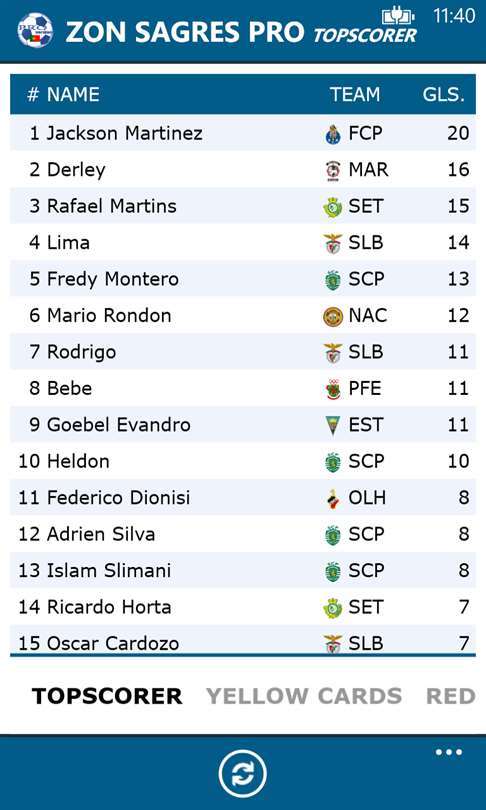Switch to the RED tab

[450, 696]
